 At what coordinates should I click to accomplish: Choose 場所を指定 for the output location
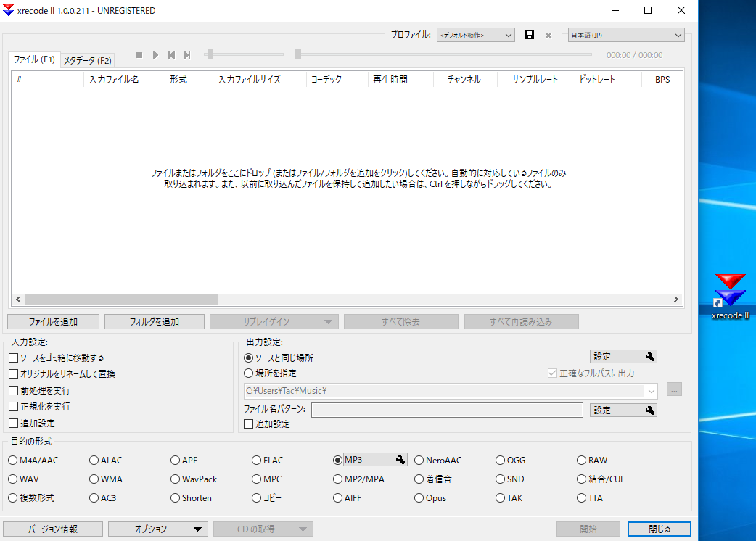pyautogui.click(x=247, y=373)
